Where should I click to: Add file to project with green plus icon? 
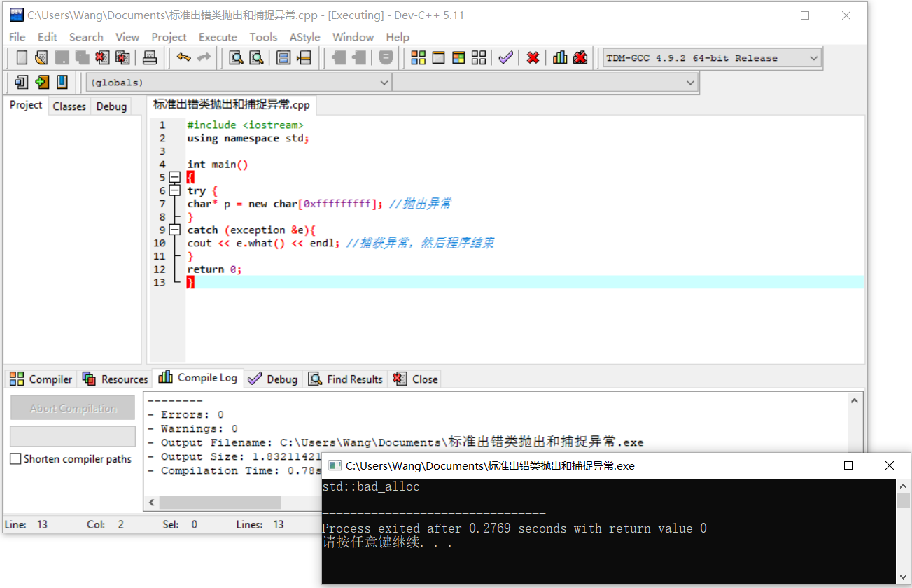(42, 83)
